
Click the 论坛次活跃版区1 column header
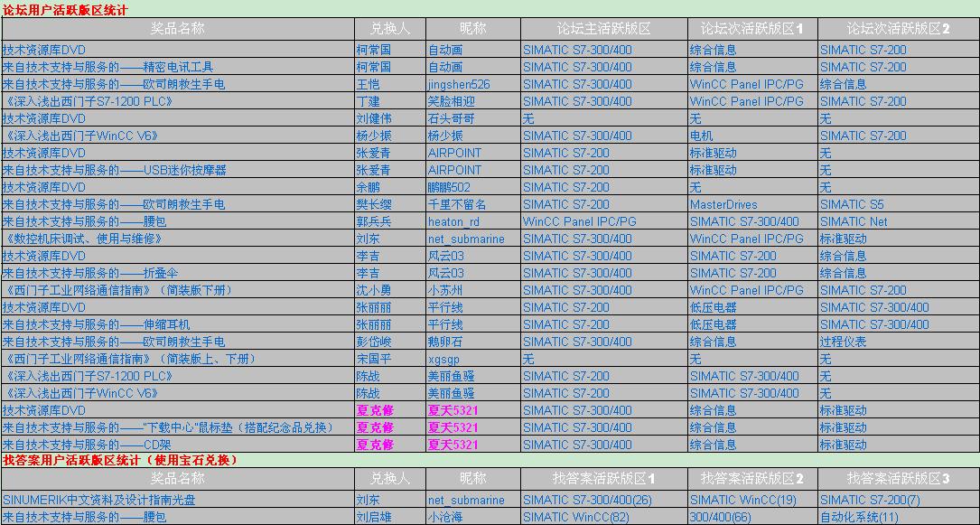(751, 28)
